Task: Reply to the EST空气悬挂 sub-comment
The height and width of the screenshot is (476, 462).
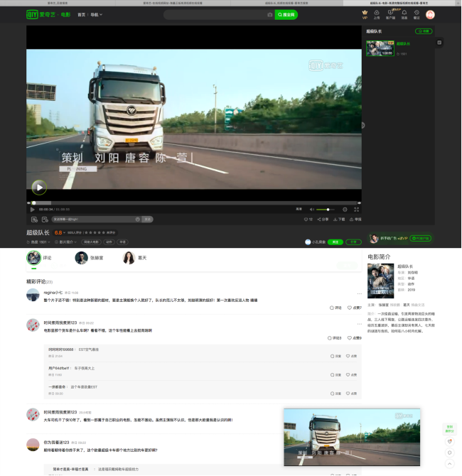Action: pyautogui.click(x=335, y=357)
